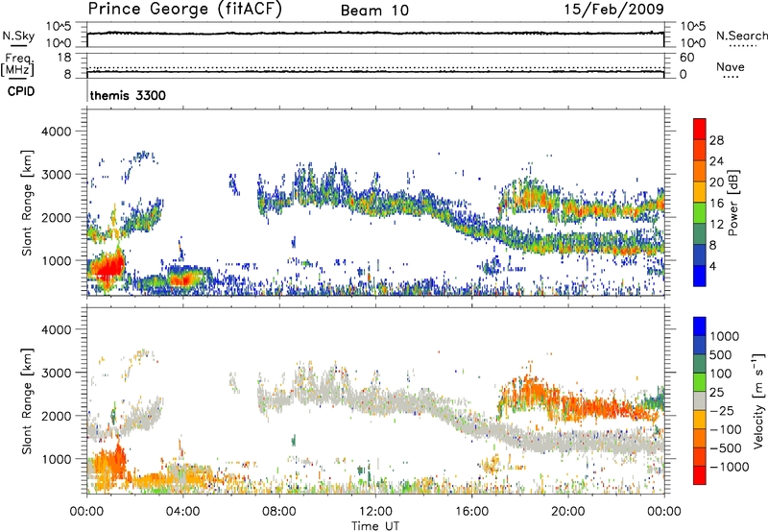Click the 'CPID' row label

(x=21, y=91)
